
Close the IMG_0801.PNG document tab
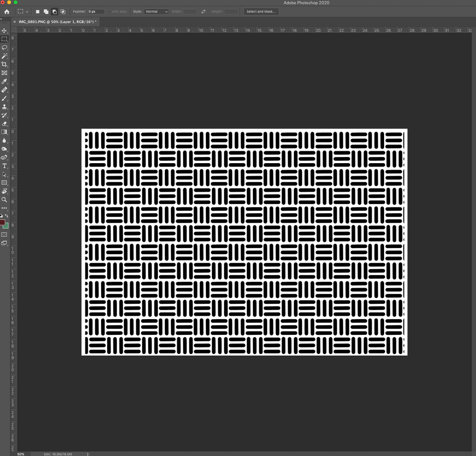(x=14, y=22)
